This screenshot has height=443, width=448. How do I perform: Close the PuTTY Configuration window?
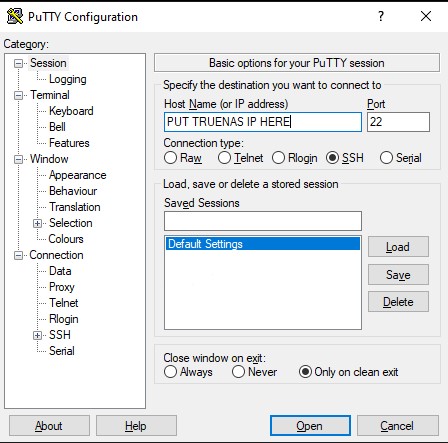[x=426, y=16]
